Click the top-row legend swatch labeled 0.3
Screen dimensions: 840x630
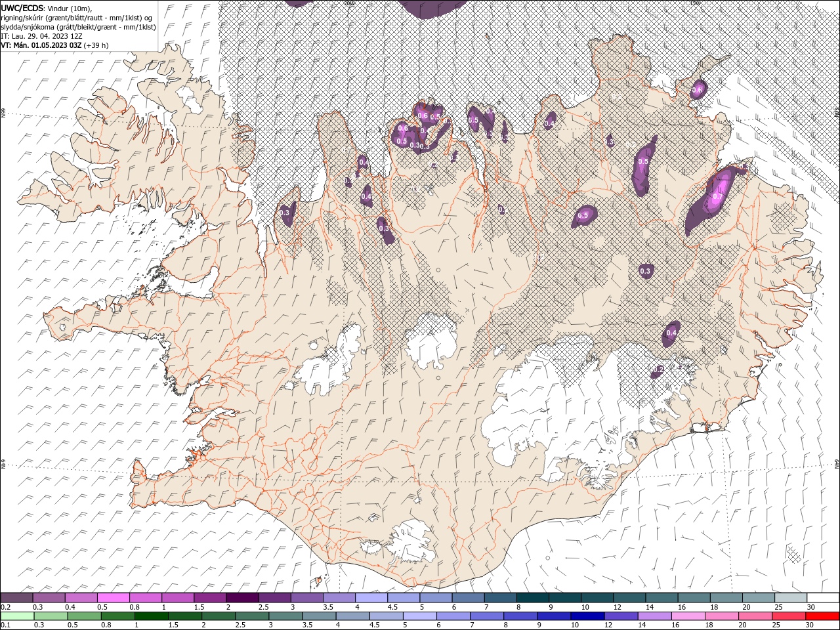49,597
